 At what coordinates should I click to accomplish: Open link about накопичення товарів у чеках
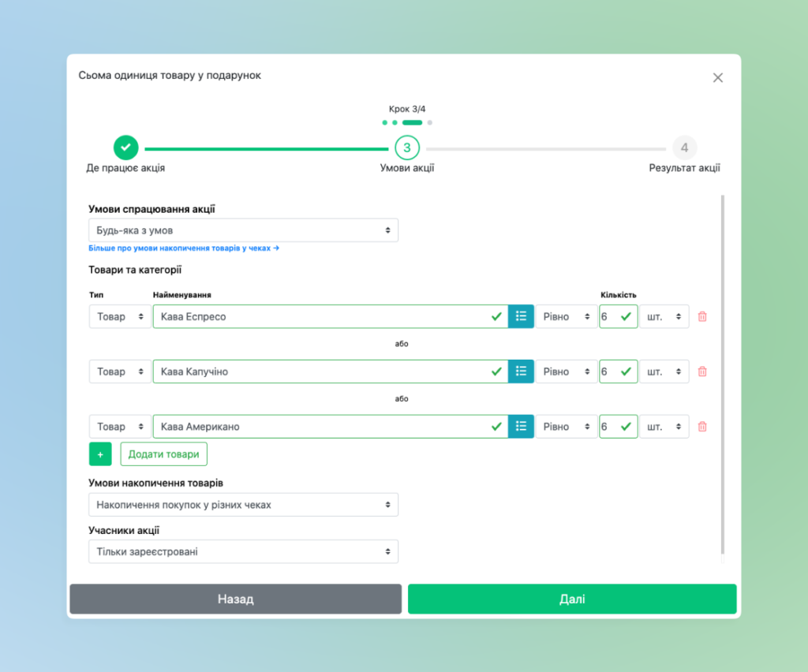pyautogui.click(x=184, y=248)
